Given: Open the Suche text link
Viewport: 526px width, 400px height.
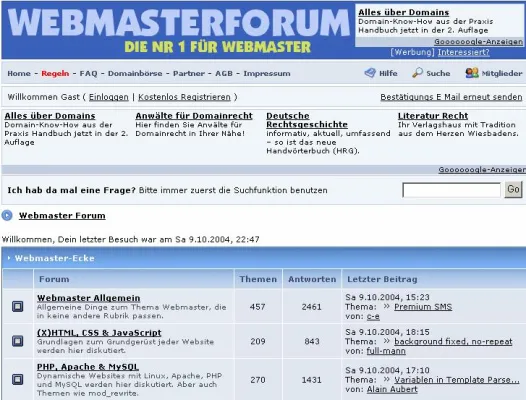Looking at the screenshot, I should coord(438,73).
